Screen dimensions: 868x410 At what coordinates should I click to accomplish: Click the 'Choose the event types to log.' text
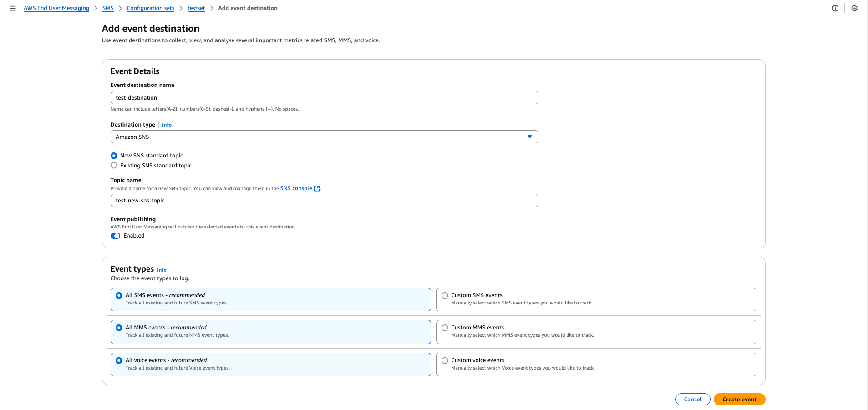tap(150, 278)
